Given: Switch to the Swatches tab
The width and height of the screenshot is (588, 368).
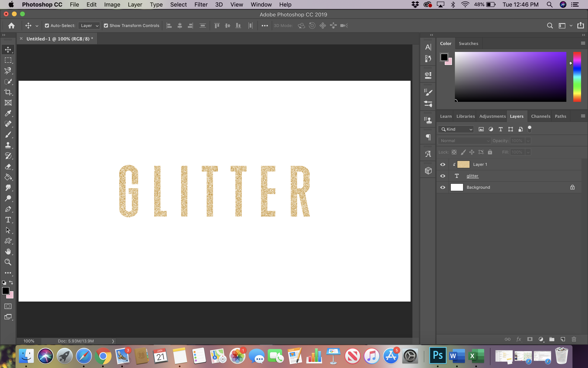Looking at the screenshot, I should pyautogui.click(x=468, y=44).
